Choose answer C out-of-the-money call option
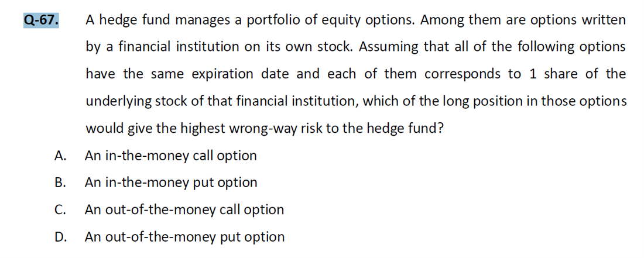 point(184,209)
